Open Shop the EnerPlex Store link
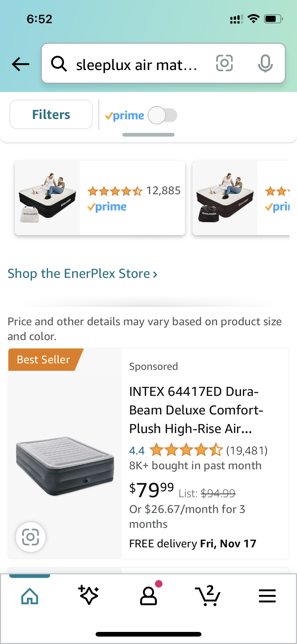297x644 pixels. point(79,274)
